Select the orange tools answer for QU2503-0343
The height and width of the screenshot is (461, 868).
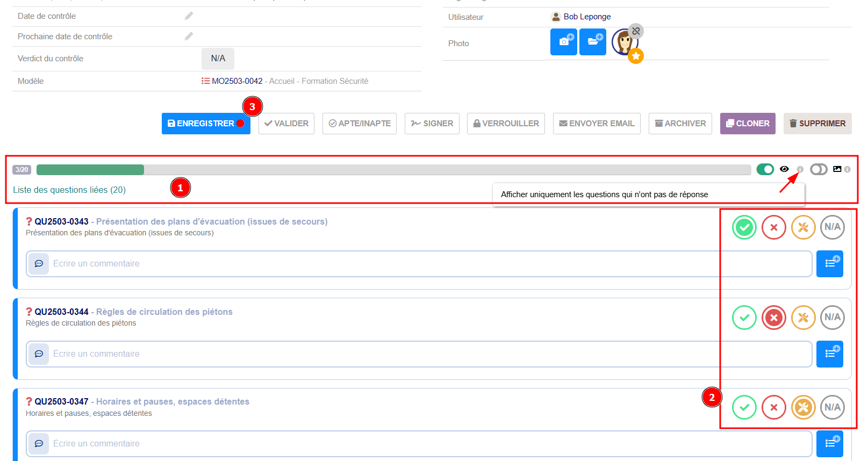[804, 227]
